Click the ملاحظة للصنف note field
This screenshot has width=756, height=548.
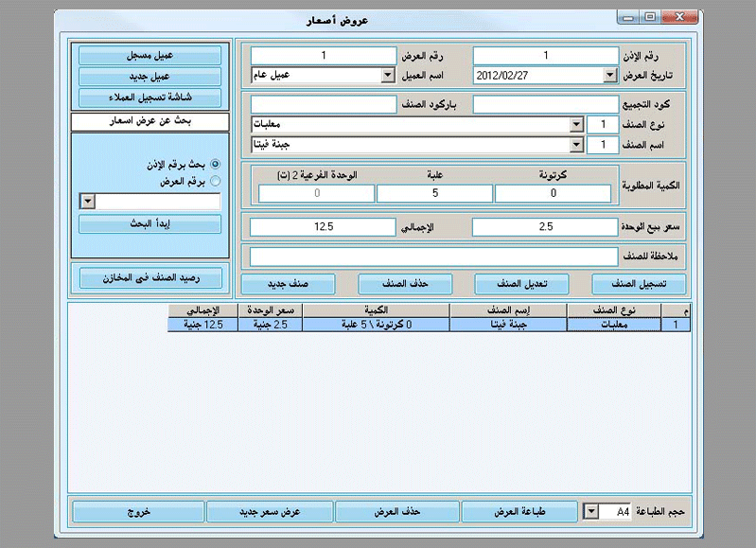click(x=434, y=256)
